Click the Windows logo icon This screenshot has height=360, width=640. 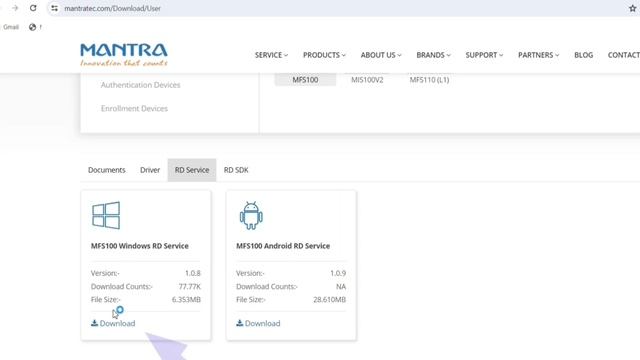tap(106, 215)
